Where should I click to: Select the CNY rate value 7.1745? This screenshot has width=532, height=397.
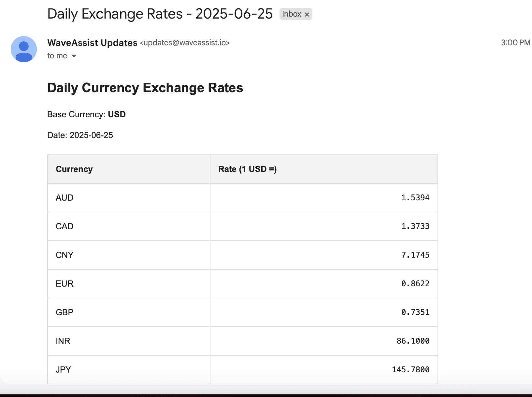pos(415,255)
